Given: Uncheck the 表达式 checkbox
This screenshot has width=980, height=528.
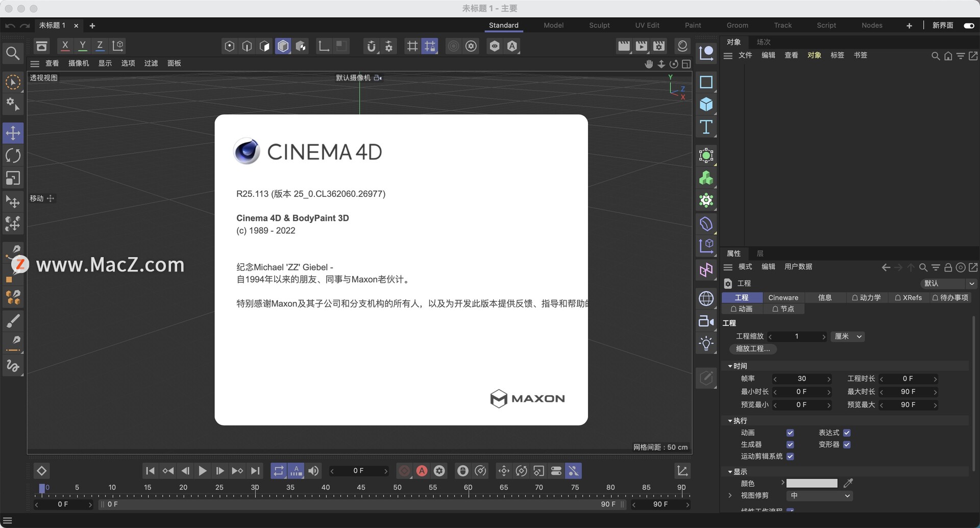Looking at the screenshot, I should coord(847,433).
